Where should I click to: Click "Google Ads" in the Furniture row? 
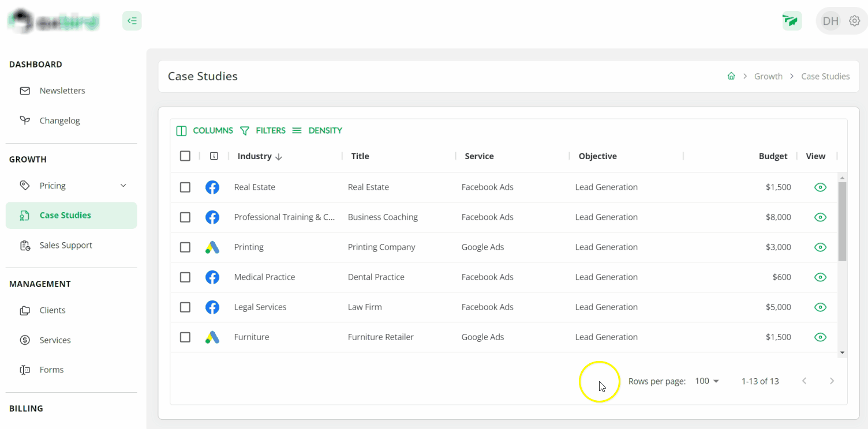tap(482, 337)
